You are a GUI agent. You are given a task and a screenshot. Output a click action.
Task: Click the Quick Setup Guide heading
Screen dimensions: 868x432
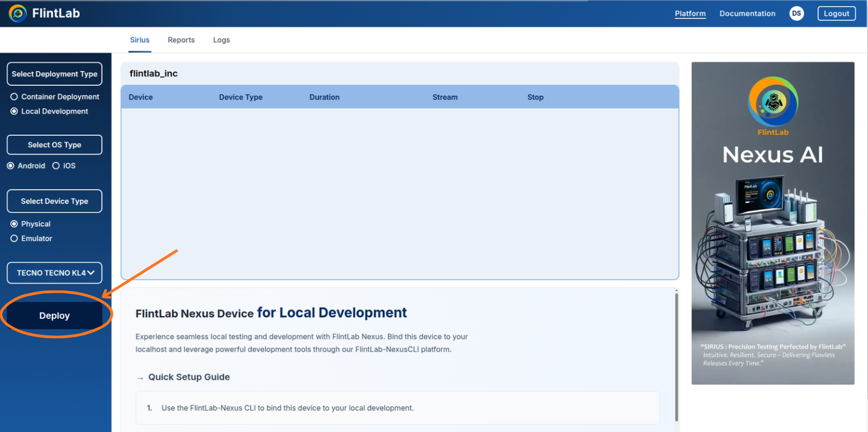click(189, 377)
